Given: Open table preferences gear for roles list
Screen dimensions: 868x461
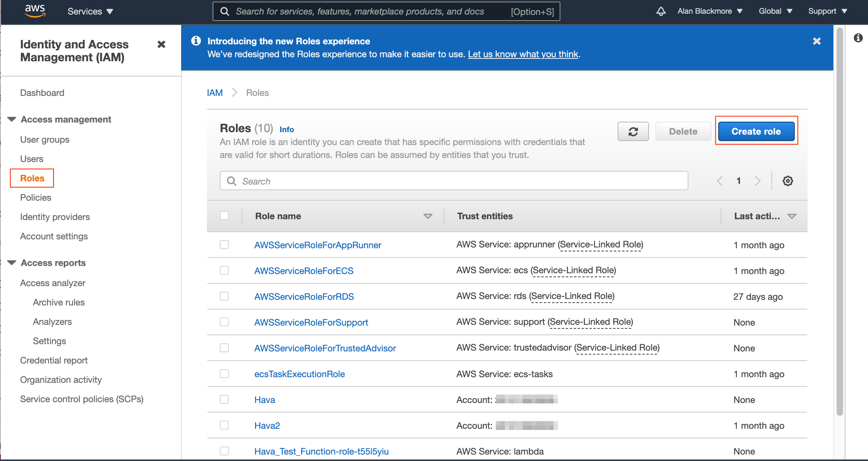Looking at the screenshot, I should coord(787,181).
